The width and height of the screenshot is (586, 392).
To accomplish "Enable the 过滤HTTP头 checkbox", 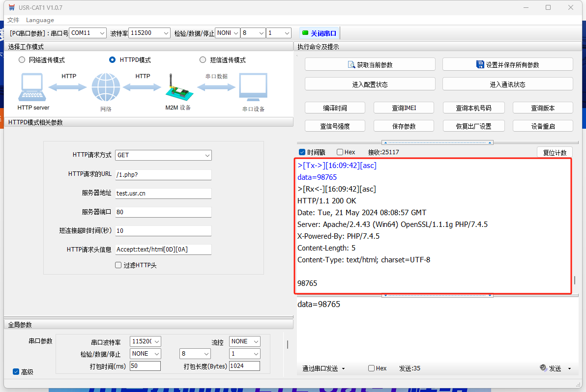I will click(x=118, y=265).
